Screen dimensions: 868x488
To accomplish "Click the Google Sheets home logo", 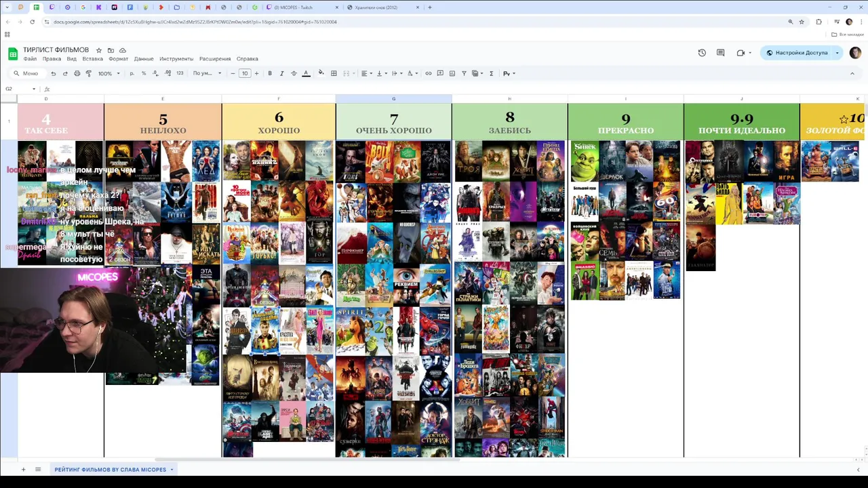I will [13, 54].
